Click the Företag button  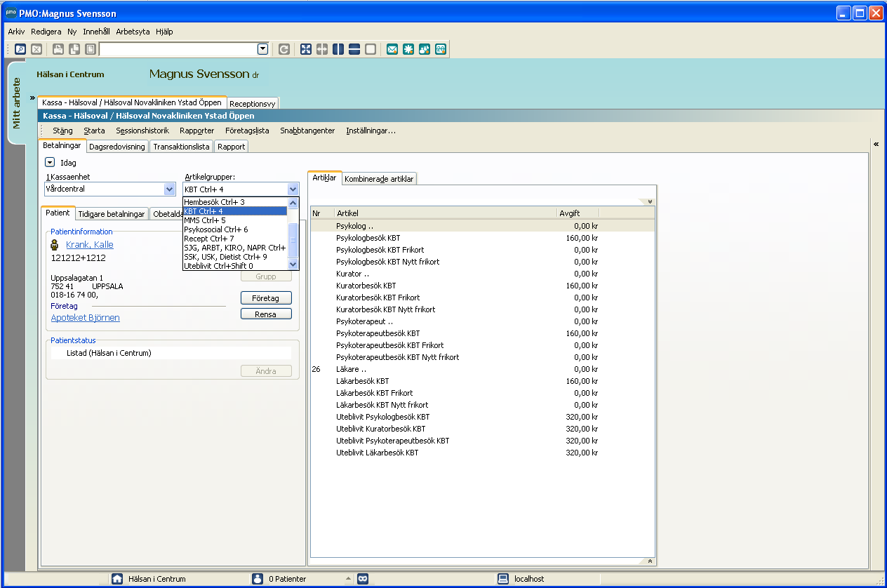tap(266, 298)
